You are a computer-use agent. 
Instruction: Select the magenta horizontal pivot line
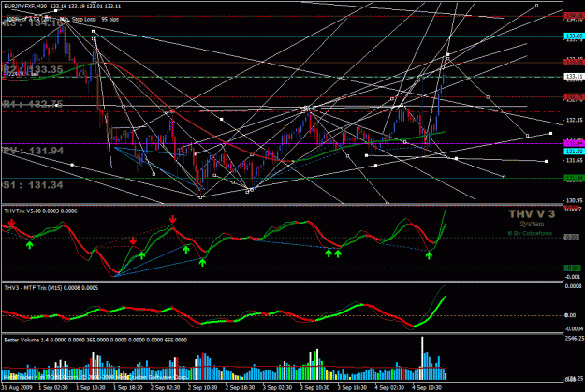tap(282, 143)
